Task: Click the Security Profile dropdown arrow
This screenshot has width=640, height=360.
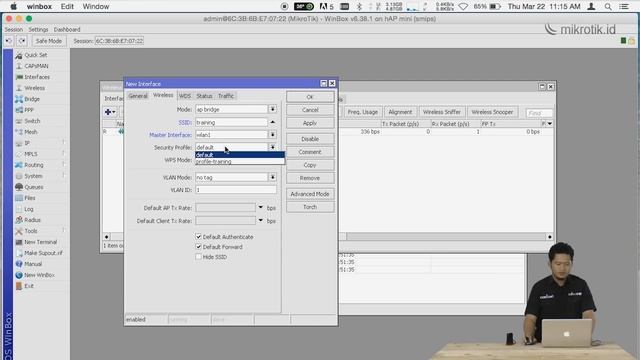Action: [x=272, y=147]
